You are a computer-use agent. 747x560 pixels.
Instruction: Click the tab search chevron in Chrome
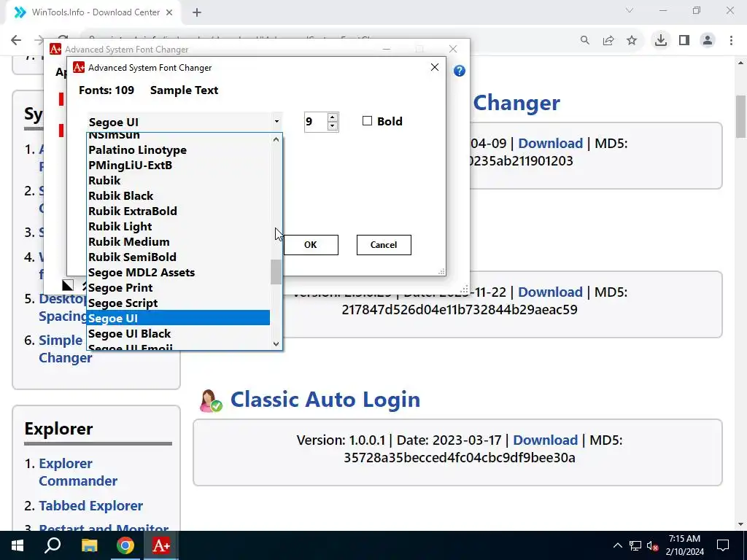(630, 10)
